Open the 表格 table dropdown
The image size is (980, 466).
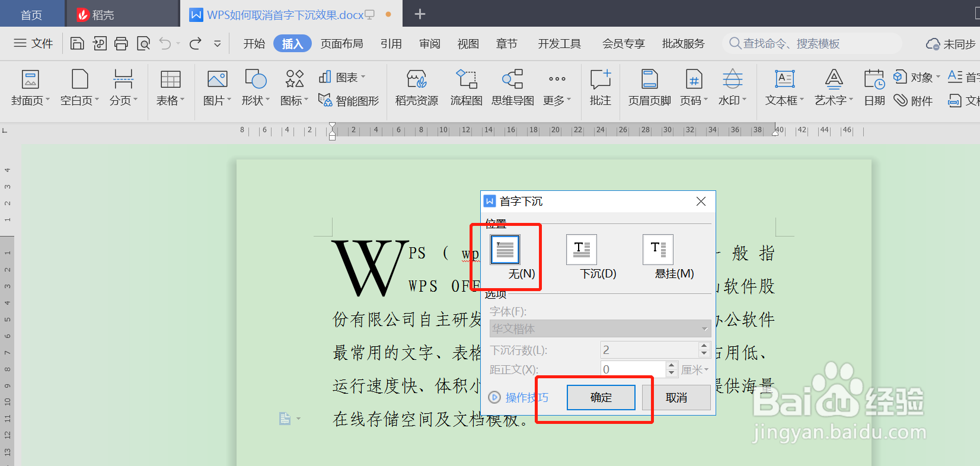170,88
